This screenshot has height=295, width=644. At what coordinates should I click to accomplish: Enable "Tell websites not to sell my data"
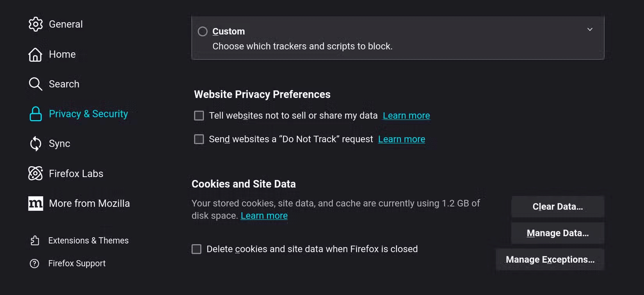click(x=199, y=116)
